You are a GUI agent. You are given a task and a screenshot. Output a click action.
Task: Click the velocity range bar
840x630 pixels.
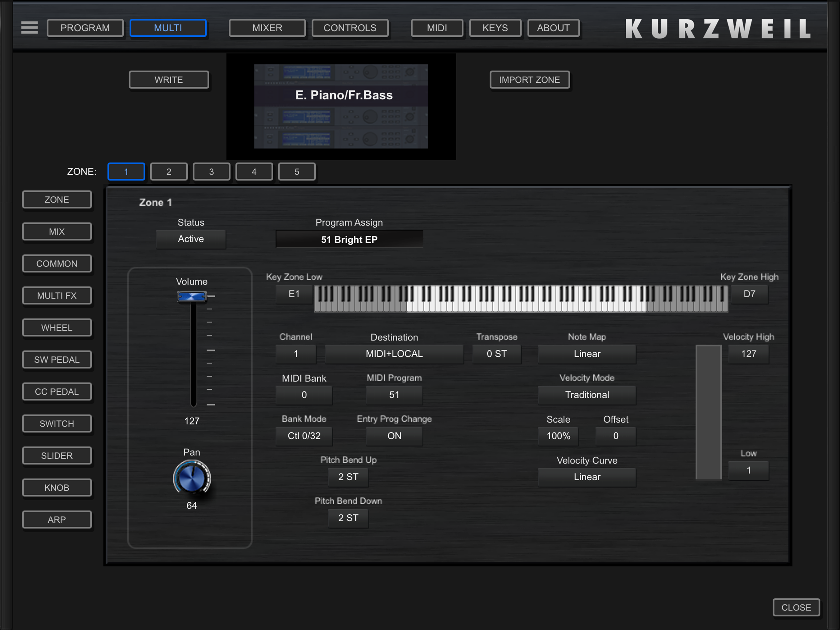pyautogui.click(x=709, y=412)
